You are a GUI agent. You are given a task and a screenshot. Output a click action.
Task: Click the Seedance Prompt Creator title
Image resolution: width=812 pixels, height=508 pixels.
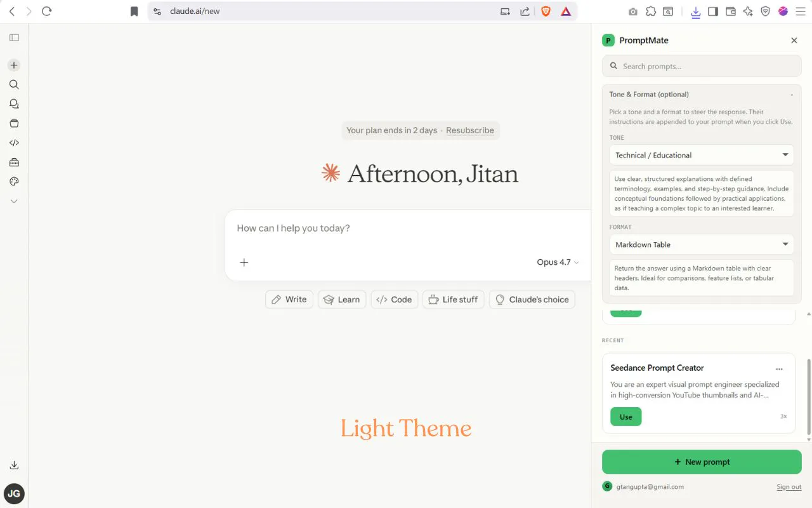click(x=657, y=368)
